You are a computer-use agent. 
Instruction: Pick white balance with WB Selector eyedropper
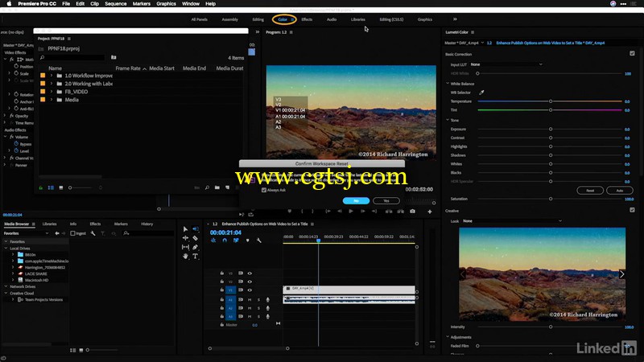click(481, 93)
